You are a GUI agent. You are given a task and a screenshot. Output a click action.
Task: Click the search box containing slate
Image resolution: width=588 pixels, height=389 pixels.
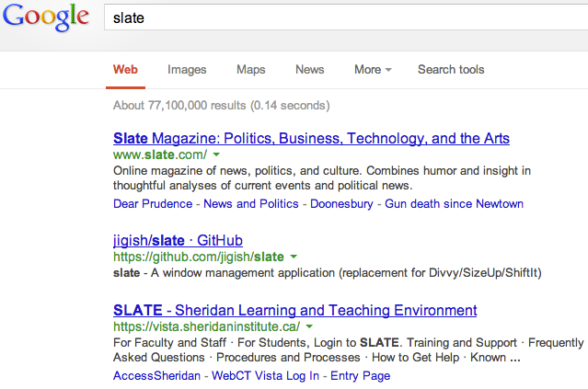(x=346, y=17)
